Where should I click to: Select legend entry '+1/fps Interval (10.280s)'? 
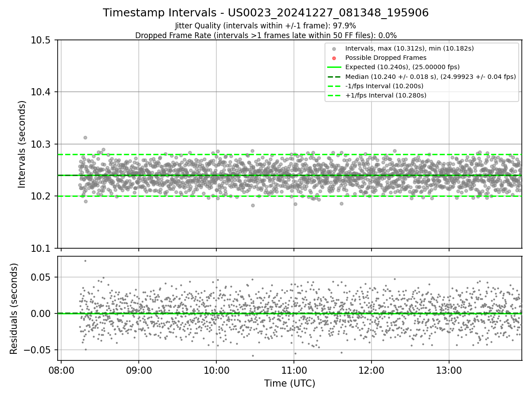[386, 95]
